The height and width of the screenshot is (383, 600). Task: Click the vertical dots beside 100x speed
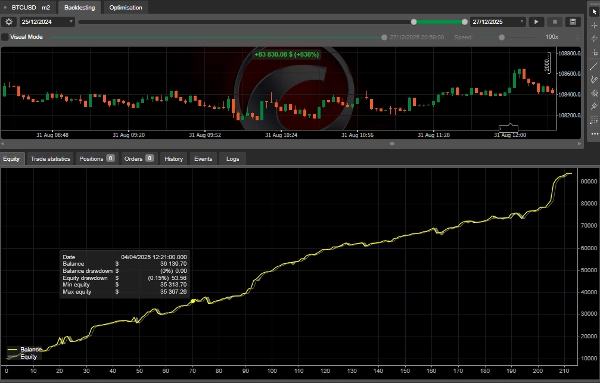[x=577, y=37]
